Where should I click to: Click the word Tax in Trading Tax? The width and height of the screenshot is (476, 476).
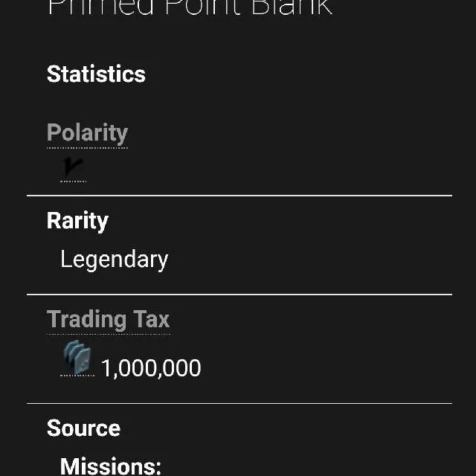(152, 319)
